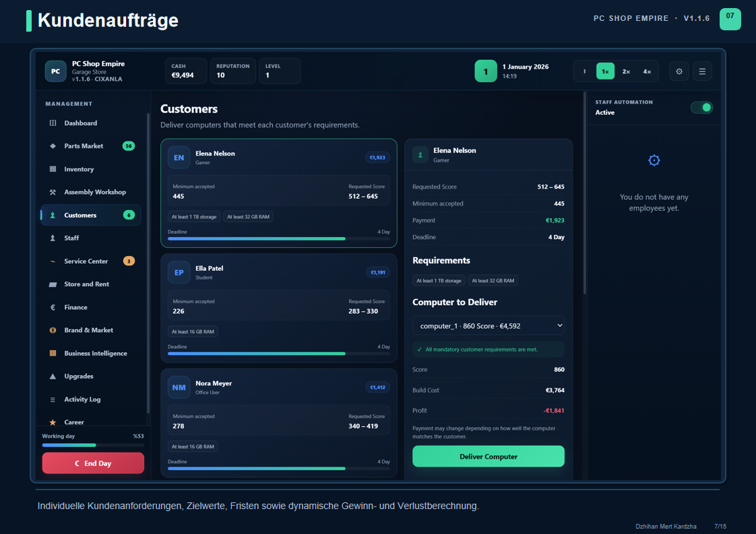
Task: Click the Assembly Workshop tools icon
Action: 53,192
